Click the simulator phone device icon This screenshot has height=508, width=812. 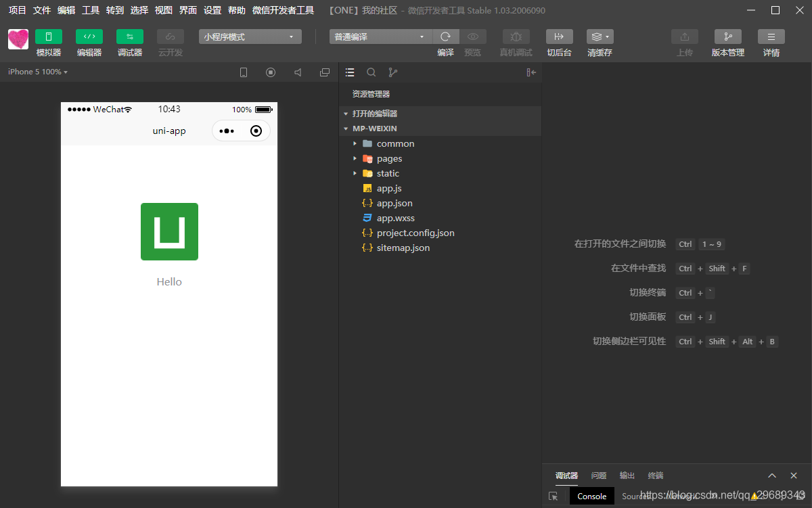pyautogui.click(x=244, y=72)
